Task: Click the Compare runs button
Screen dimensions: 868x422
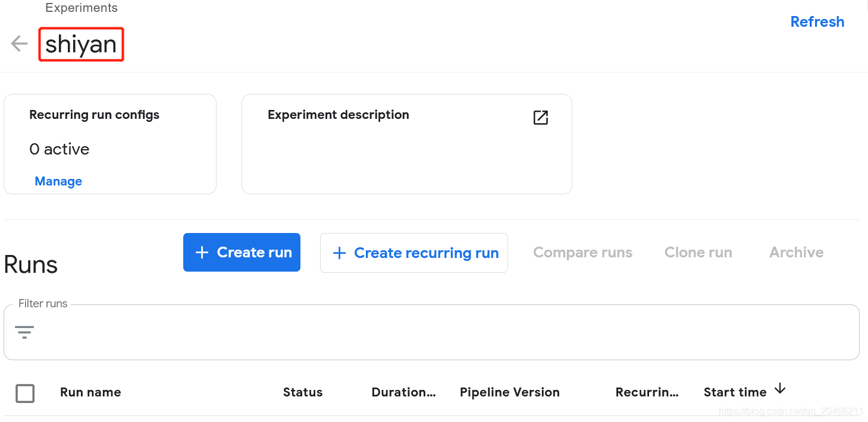Action: (x=582, y=253)
